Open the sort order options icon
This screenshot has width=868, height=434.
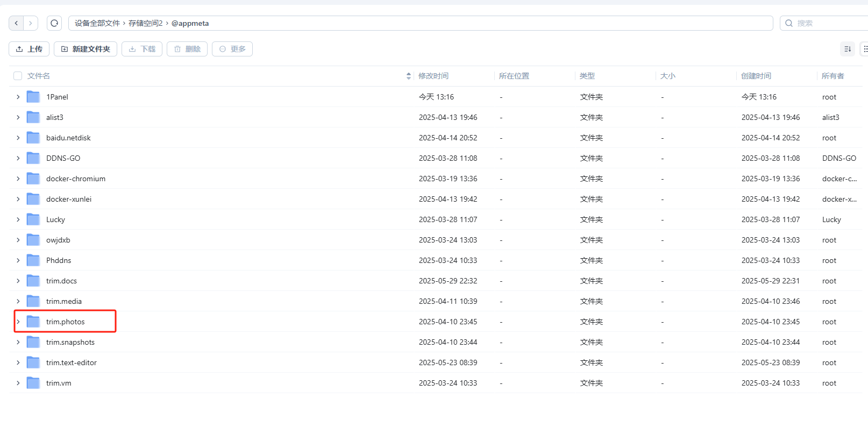[848, 49]
